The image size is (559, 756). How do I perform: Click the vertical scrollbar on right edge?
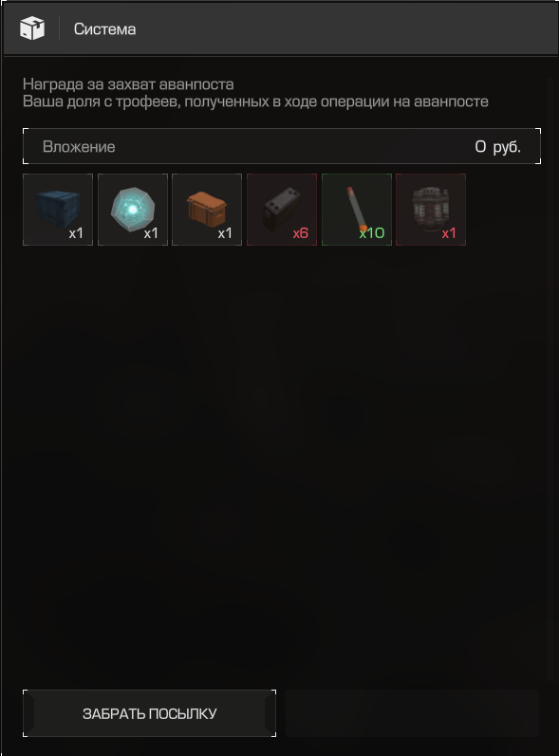coord(550,378)
